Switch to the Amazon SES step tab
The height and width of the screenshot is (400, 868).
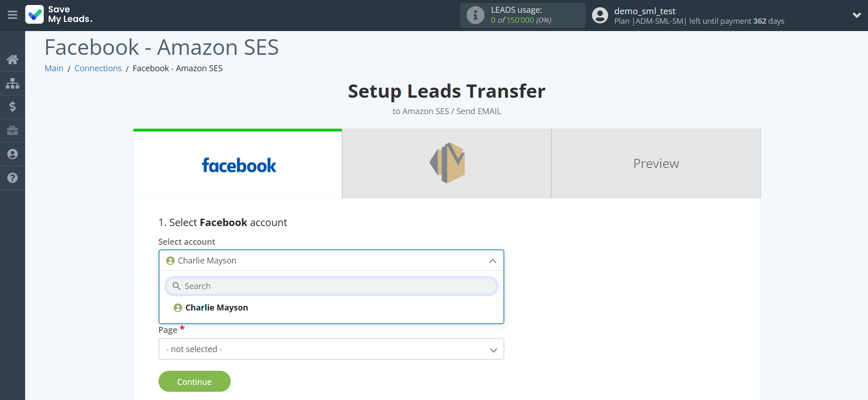coord(447,163)
